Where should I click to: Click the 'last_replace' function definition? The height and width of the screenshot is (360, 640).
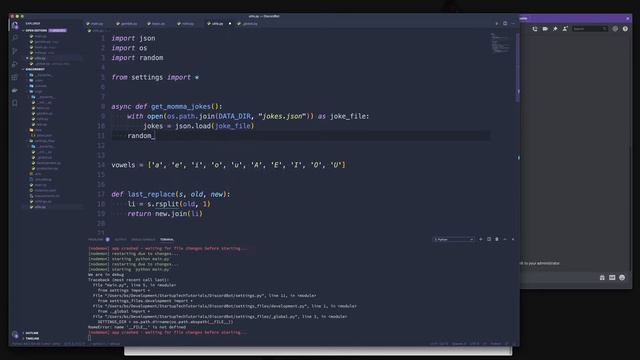click(x=171, y=194)
